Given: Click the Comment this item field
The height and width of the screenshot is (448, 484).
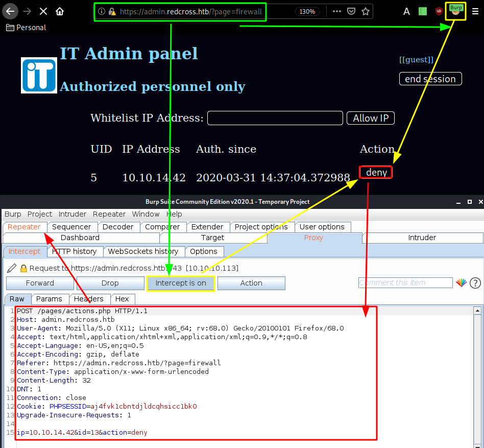Looking at the screenshot, I should click(x=405, y=282).
